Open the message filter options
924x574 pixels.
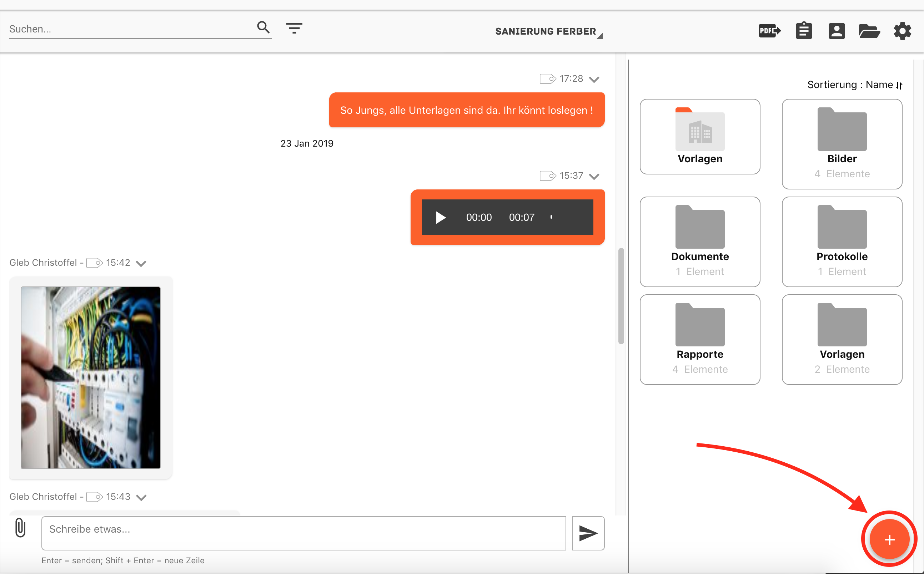click(x=295, y=28)
